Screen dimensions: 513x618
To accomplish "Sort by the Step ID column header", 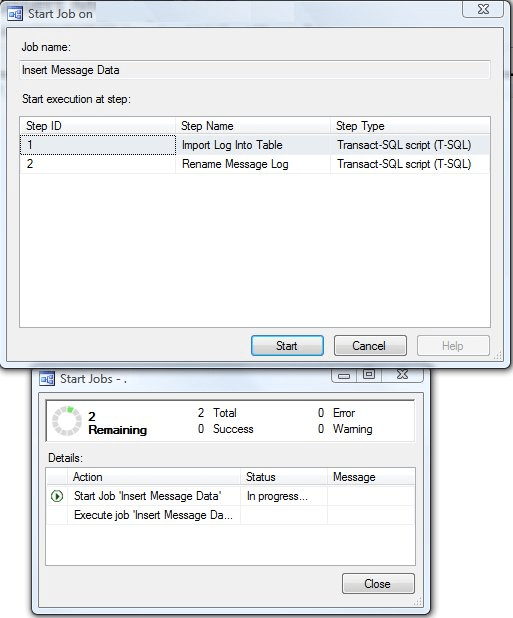I will pos(98,126).
